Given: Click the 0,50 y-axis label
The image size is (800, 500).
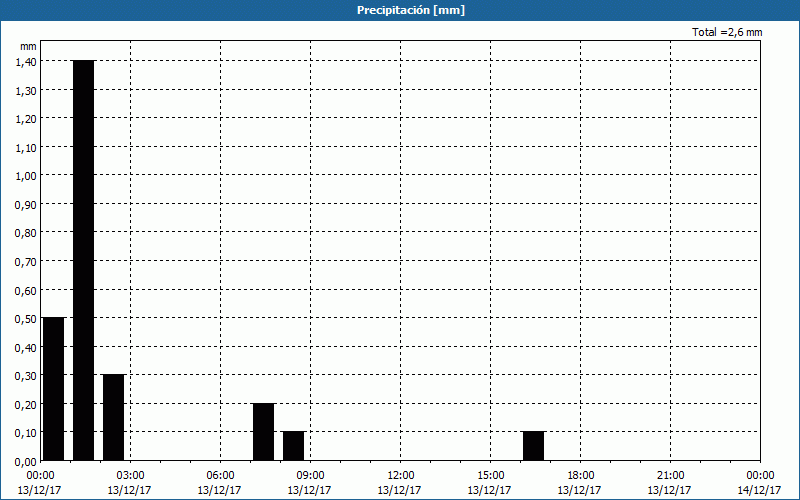Looking at the screenshot, I should (27, 319).
